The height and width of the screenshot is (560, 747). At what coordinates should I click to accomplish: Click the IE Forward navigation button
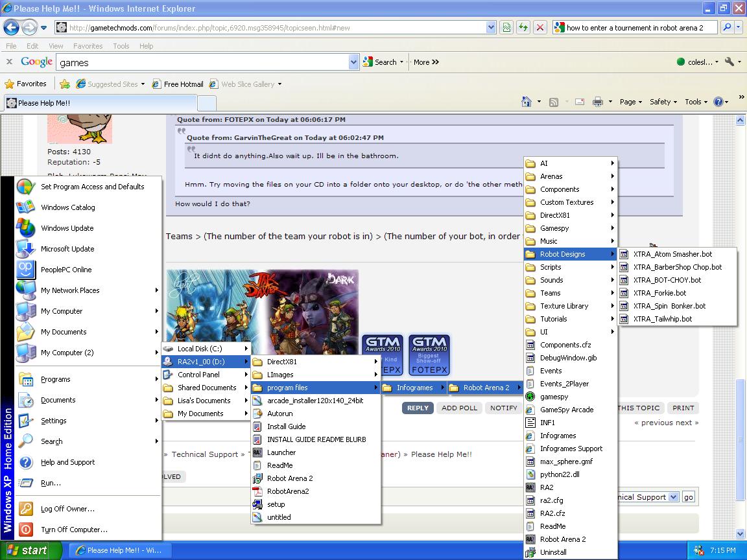(30, 28)
